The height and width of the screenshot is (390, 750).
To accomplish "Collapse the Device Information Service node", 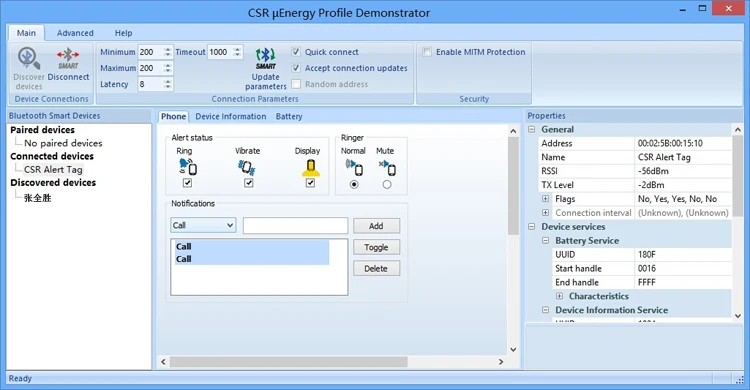I will tap(545, 310).
